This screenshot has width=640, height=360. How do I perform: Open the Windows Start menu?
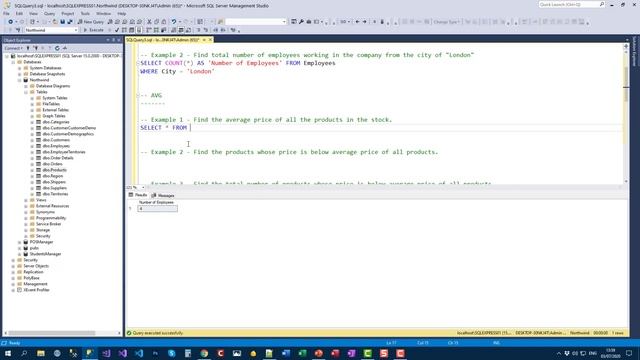(8, 353)
